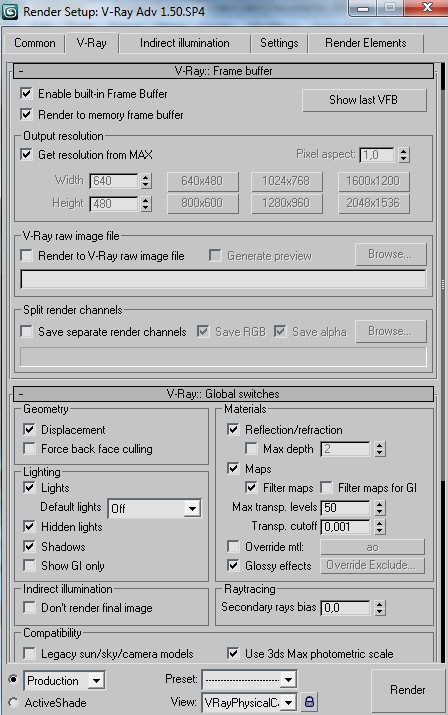Click Browse for split render channels
This screenshot has width=448, height=715.
(391, 331)
